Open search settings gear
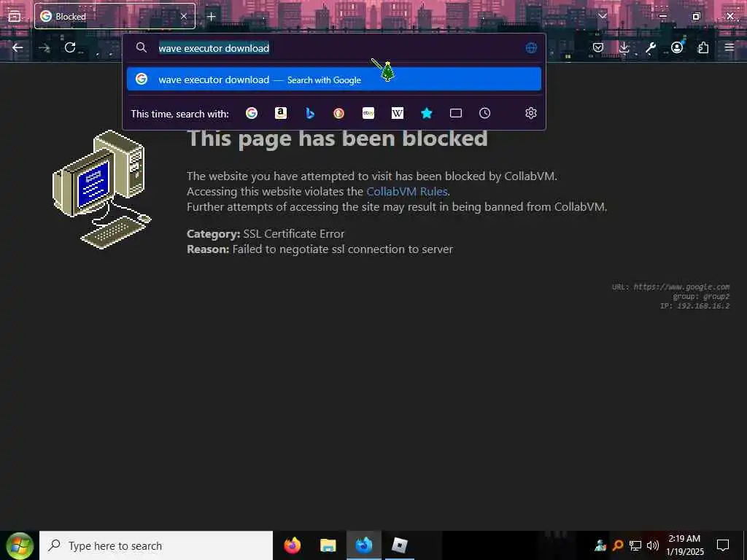 [x=531, y=113]
